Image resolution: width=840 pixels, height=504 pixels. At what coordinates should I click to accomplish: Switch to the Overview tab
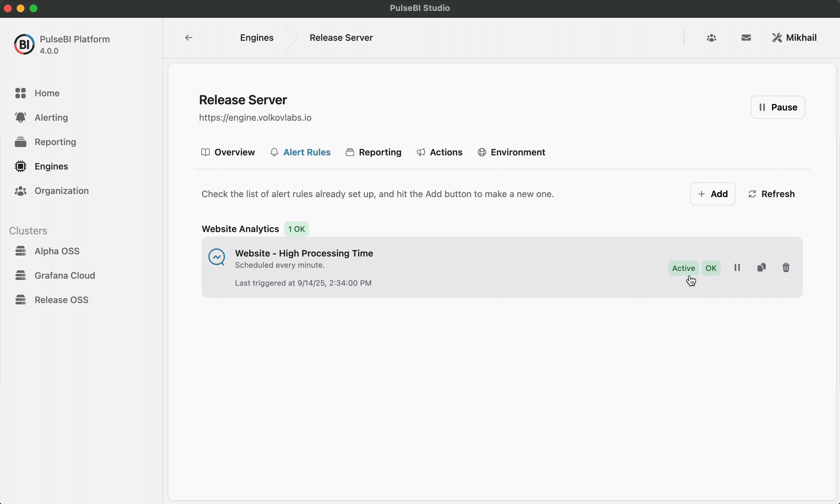(x=228, y=152)
